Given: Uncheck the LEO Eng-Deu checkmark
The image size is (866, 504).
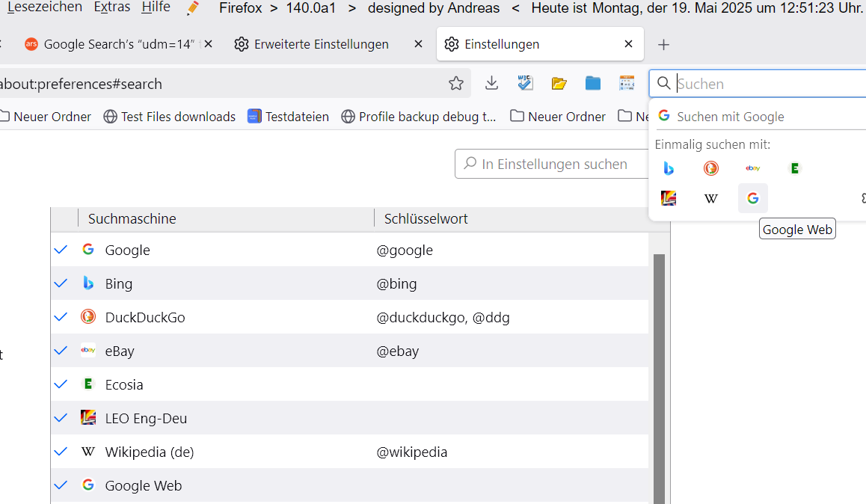Looking at the screenshot, I should (61, 418).
